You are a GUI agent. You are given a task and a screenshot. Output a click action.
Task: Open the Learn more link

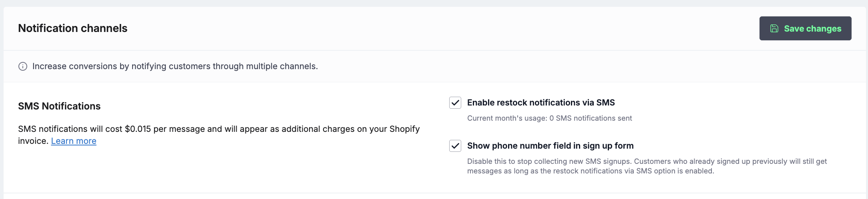(x=74, y=141)
